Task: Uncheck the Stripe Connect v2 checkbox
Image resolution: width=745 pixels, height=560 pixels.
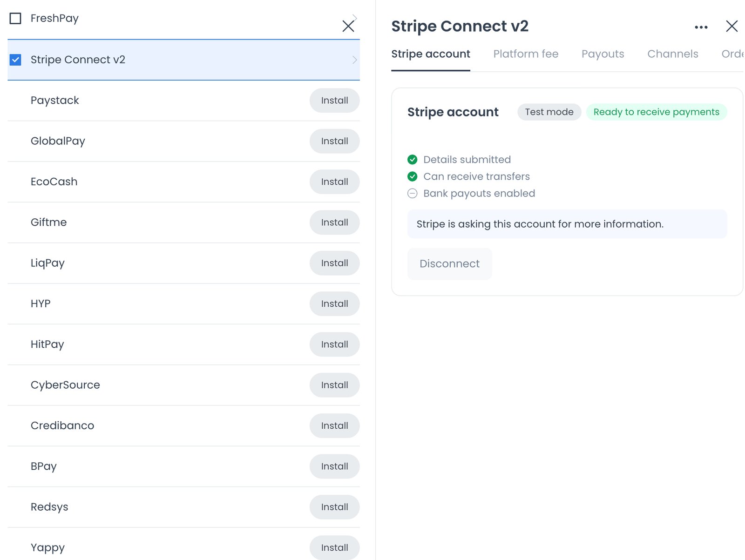Action: [x=15, y=60]
